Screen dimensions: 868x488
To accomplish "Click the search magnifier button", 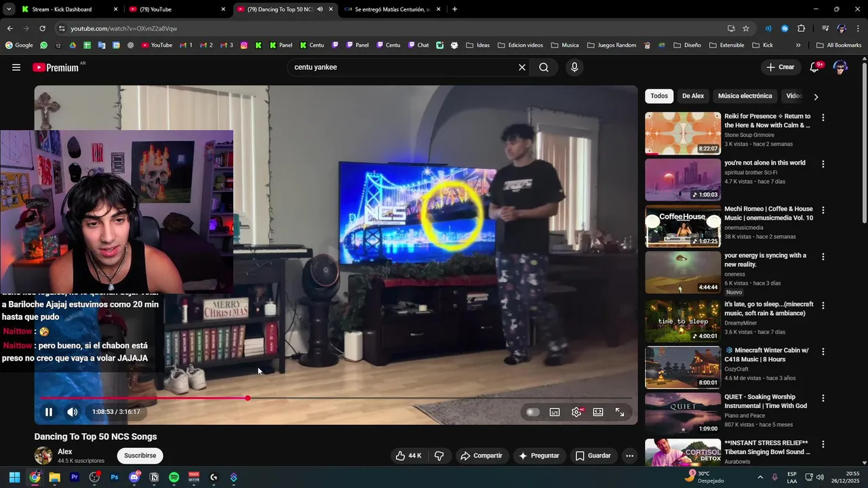I will (544, 67).
